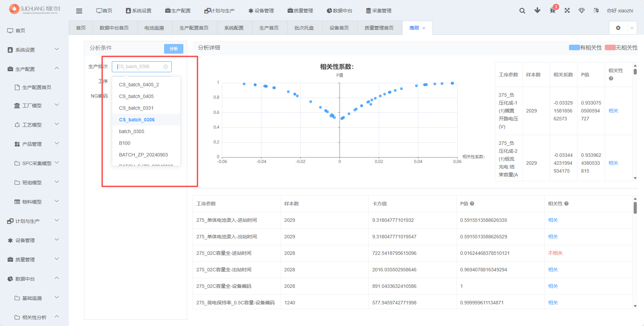Image resolution: width=644 pixels, height=326 pixels.
Task: Toggle fullscreen with the expand arrows icon
Action: click(567, 11)
